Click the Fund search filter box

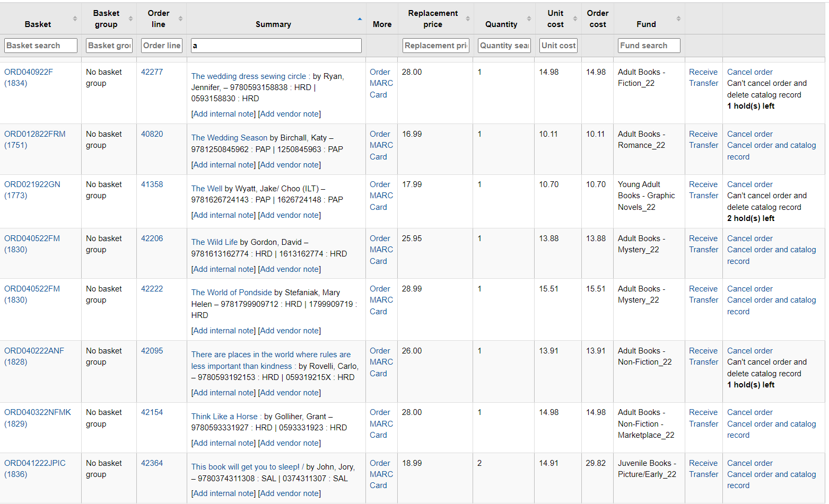click(649, 46)
